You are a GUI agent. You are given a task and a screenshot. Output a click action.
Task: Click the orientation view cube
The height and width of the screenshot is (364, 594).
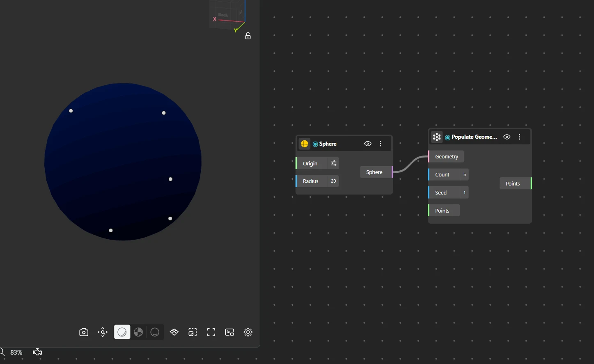[x=227, y=16]
